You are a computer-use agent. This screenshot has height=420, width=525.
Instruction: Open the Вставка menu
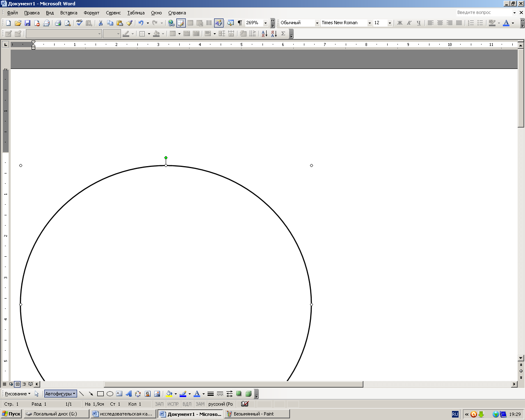68,13
